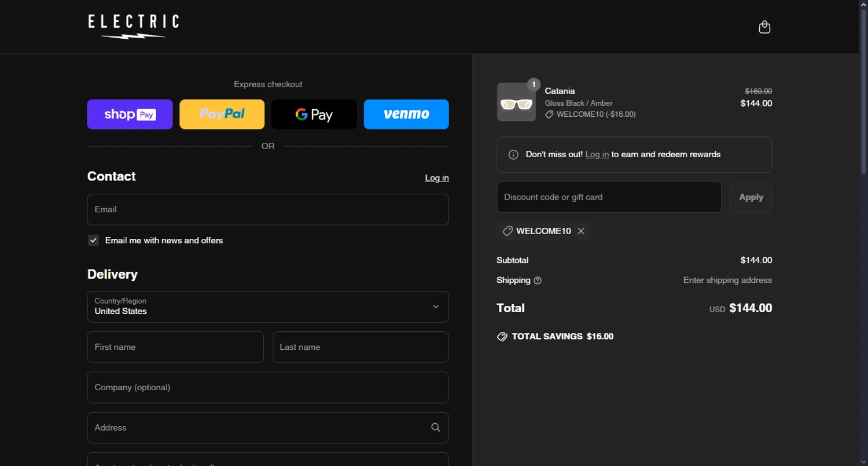Click the info icon beside Don't miss out

point(513,155)
